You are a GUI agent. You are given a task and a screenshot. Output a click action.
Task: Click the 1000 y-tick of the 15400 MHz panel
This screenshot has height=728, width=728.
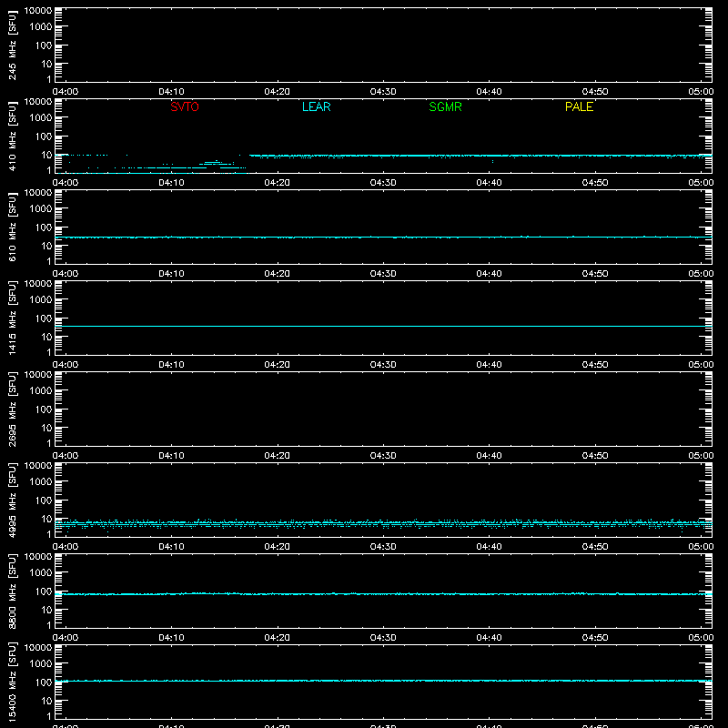(41, 664)
